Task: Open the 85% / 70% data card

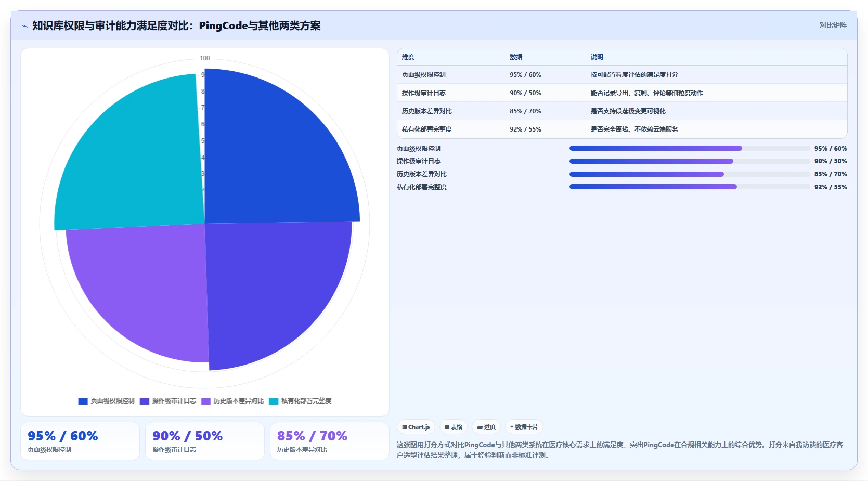Action: (x=330, y=441)
